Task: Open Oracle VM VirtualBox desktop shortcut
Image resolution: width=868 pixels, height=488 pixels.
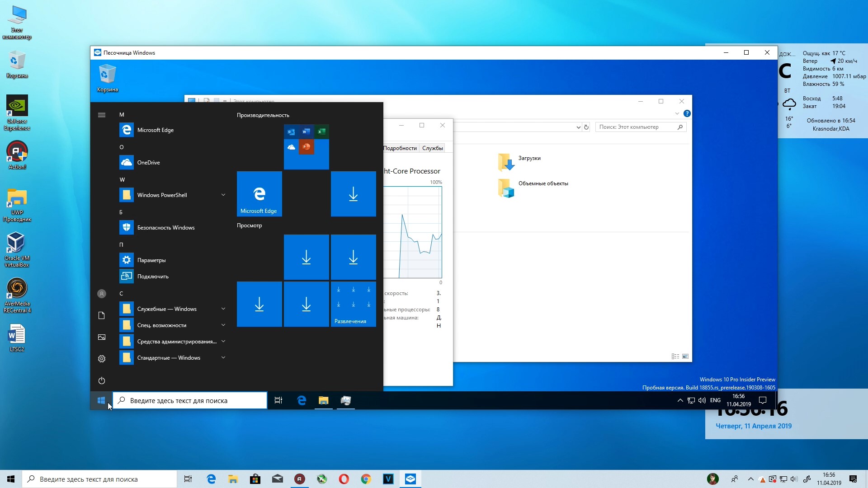Action: coord(17,250)
